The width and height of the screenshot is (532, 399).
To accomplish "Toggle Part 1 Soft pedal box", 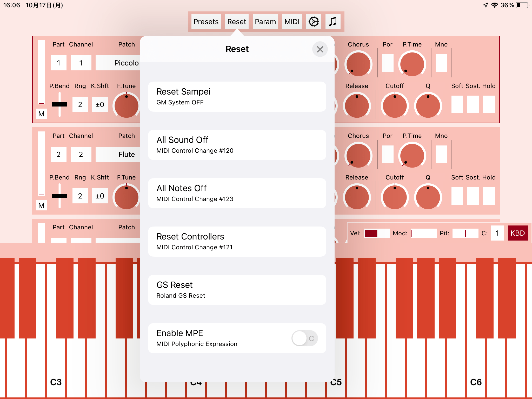I will (457, 104).
